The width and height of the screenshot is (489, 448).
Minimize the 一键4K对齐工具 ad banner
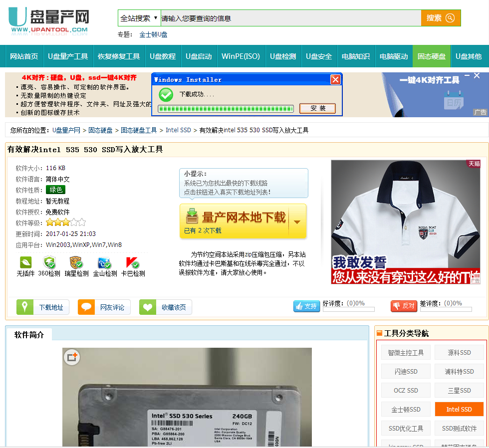click(x=467, y=75)
